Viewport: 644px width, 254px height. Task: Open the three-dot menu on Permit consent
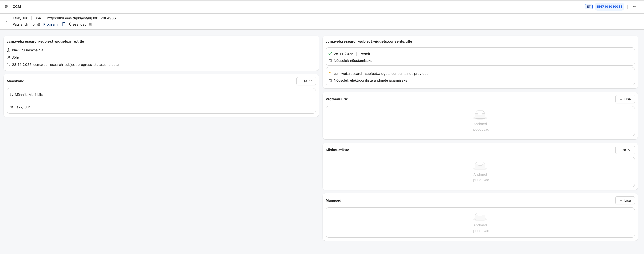pyautogui.click(x=628, y=54)
